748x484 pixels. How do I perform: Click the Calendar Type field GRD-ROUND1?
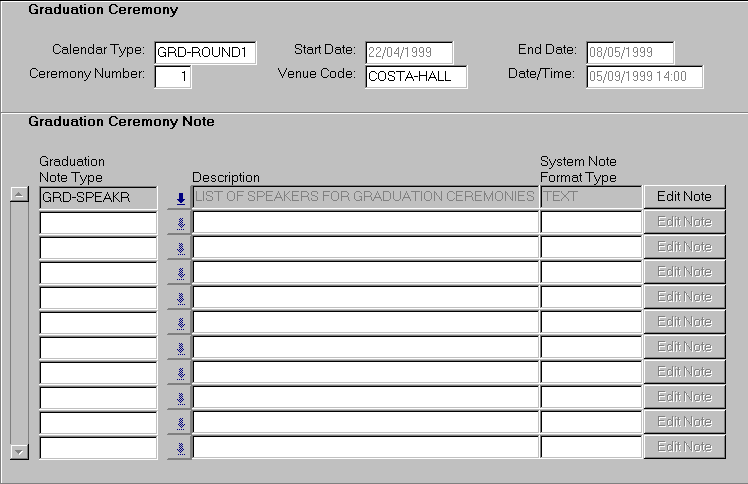click(206, 52)
